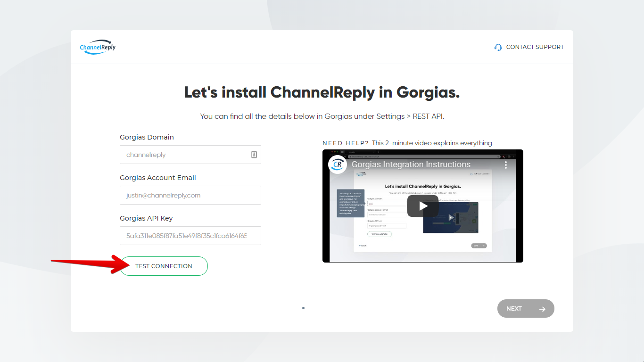Viewport: 644px width, 362px height.
Task: Click the Test Connection button
Action: click(164, 266)
